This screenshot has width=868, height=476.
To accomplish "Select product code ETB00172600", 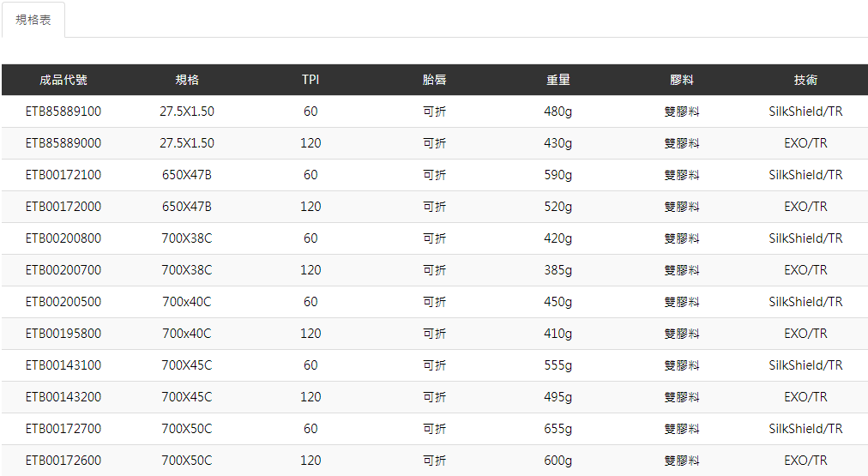I will click(63, 461).
